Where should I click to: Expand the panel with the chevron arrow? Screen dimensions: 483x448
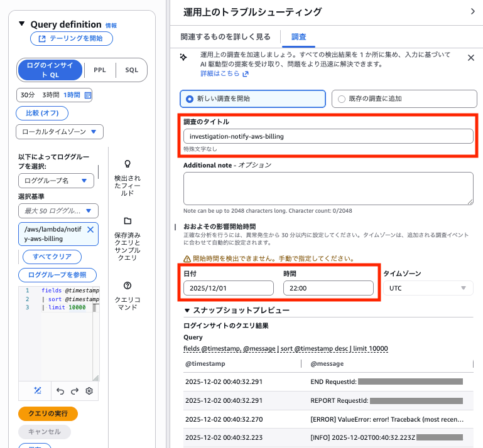473,11
